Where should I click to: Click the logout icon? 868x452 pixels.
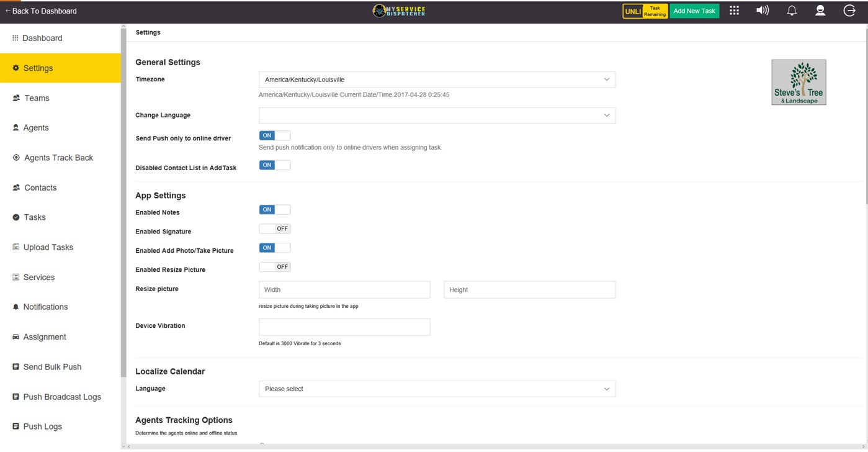(849, 11)
